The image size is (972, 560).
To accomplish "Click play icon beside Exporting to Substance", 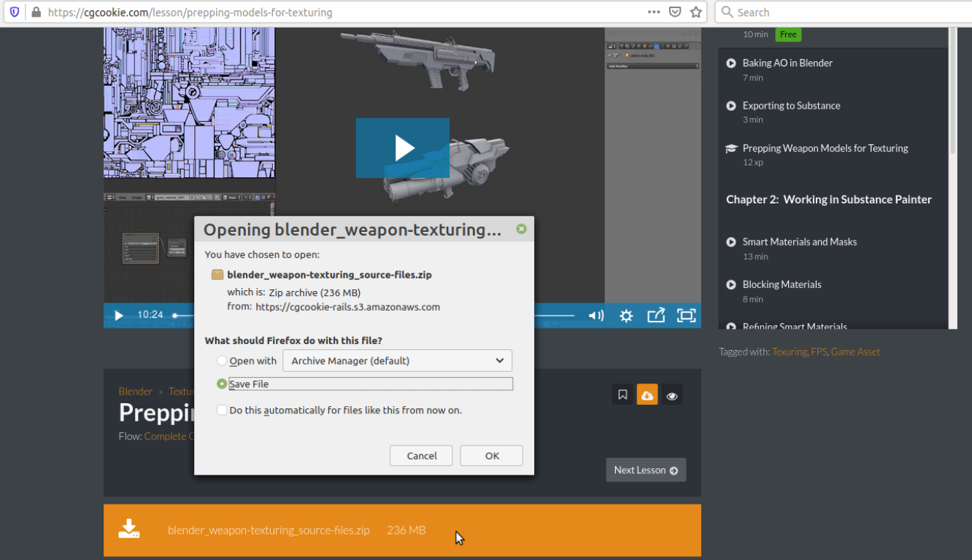I will coord(731,106).
